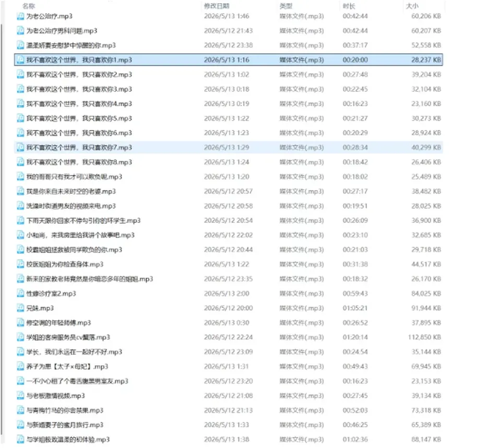
Task: Select the icon of 我不喜欢这个世界，我只喜欢你1.mp3
Action: point(20,60)
